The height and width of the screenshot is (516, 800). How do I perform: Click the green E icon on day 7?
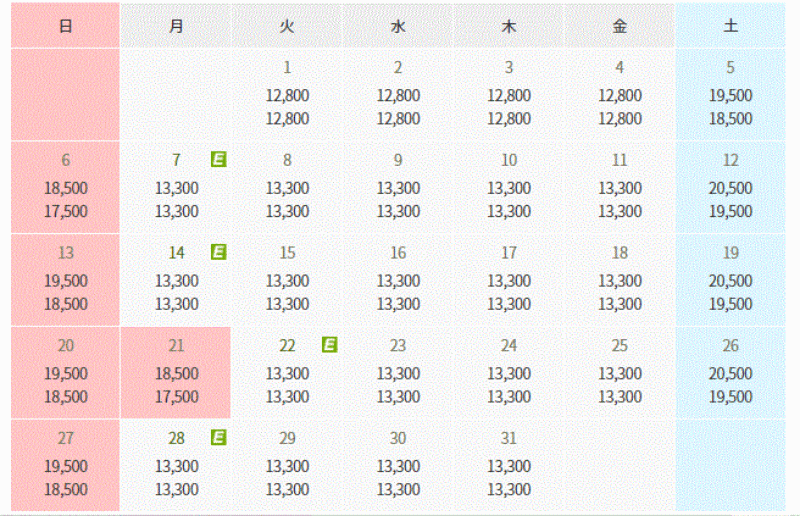(x=218, y=159)
